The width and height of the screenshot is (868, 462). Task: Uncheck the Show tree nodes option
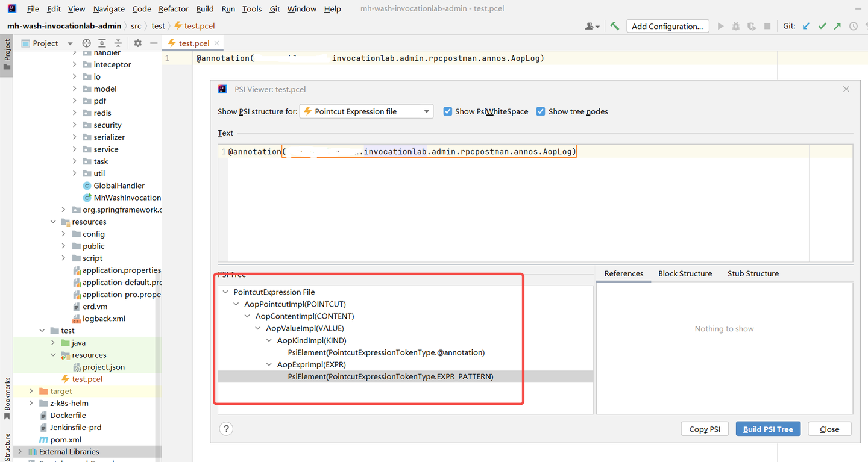pyautogui.click(x=541, y=111)
